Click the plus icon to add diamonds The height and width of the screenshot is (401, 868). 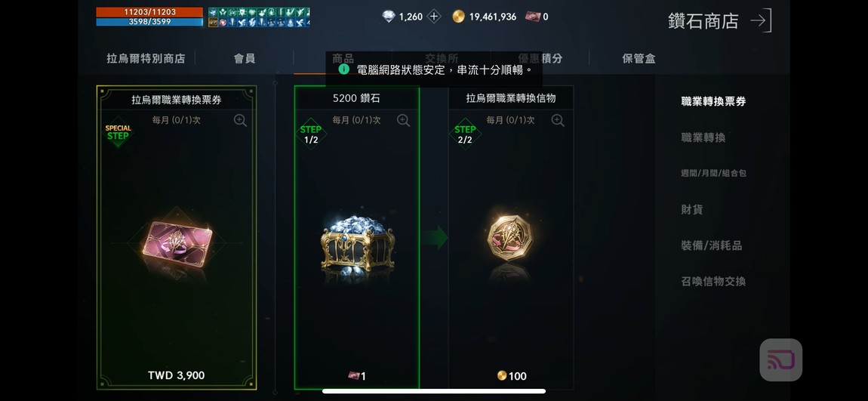pos(434,17)
